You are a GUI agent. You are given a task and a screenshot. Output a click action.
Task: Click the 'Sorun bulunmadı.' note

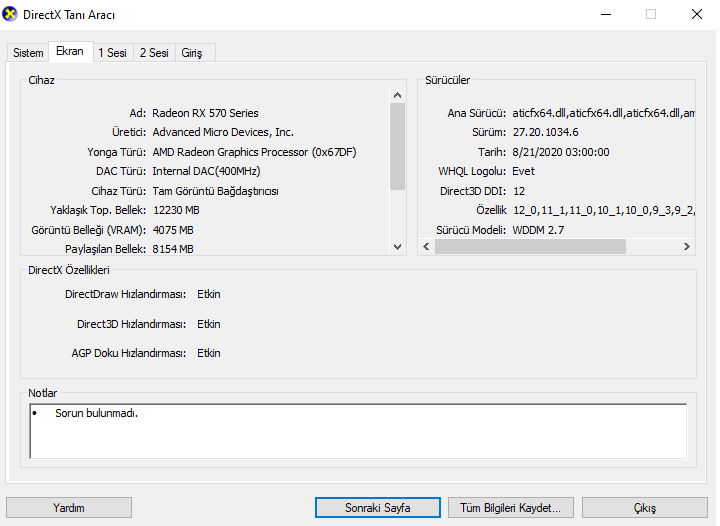point(96,413)
